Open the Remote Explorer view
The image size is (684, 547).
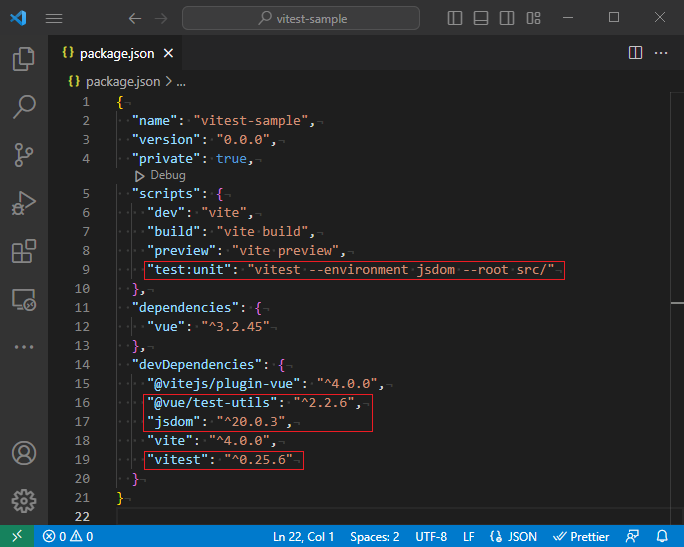(x=24, y=299)
